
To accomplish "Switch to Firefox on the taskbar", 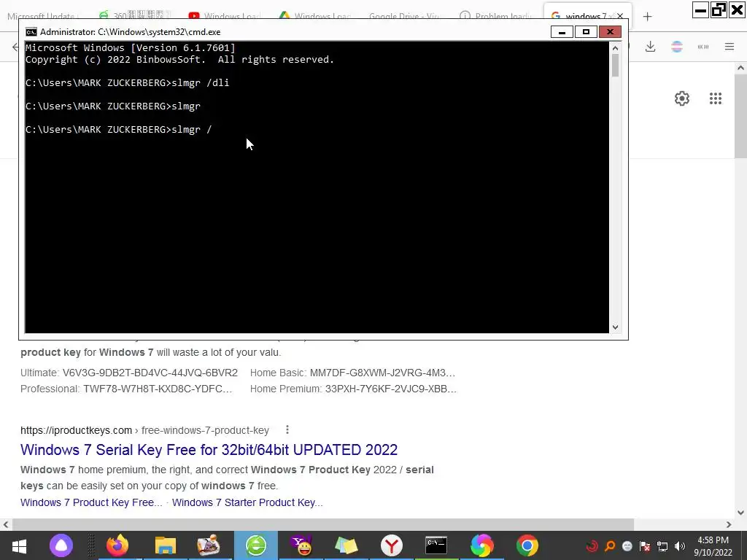I will tap(117, 545).
